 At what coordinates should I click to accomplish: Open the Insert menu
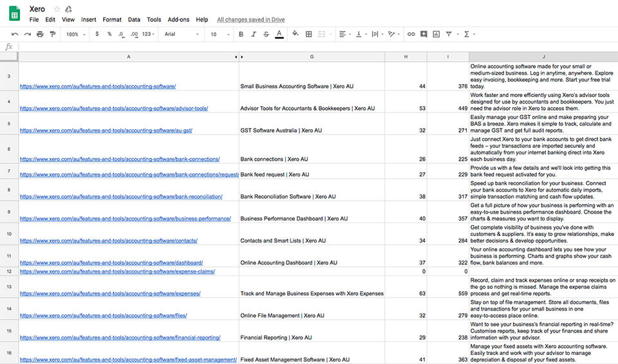tap(89, 19)
